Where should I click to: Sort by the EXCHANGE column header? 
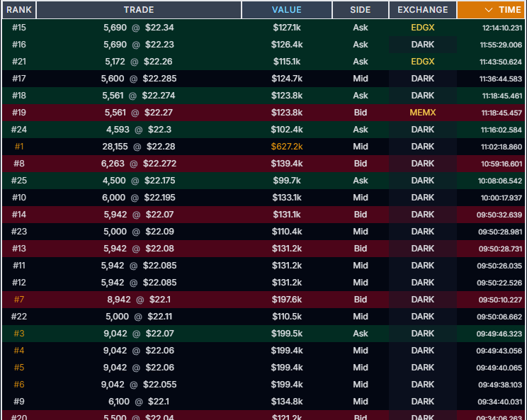(x=422, y=10)
